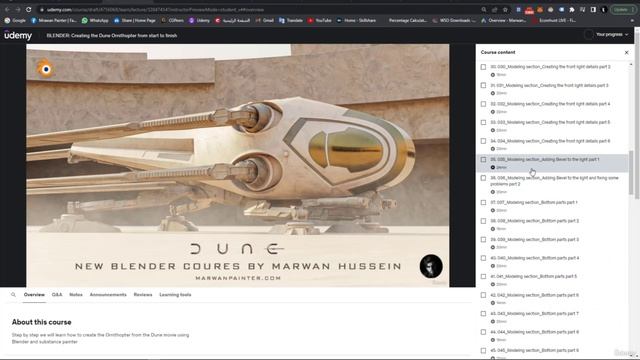
Task: Open the Reviews tab
Action: tap(143, 295)
